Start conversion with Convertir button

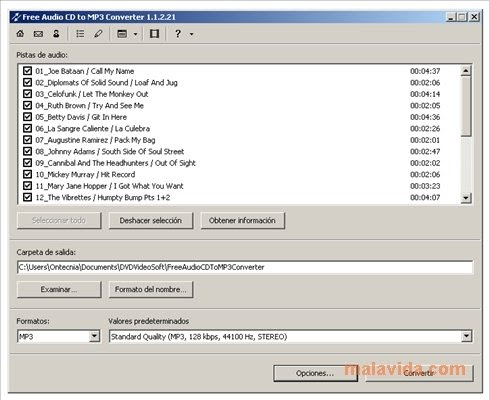coord(419,373)
